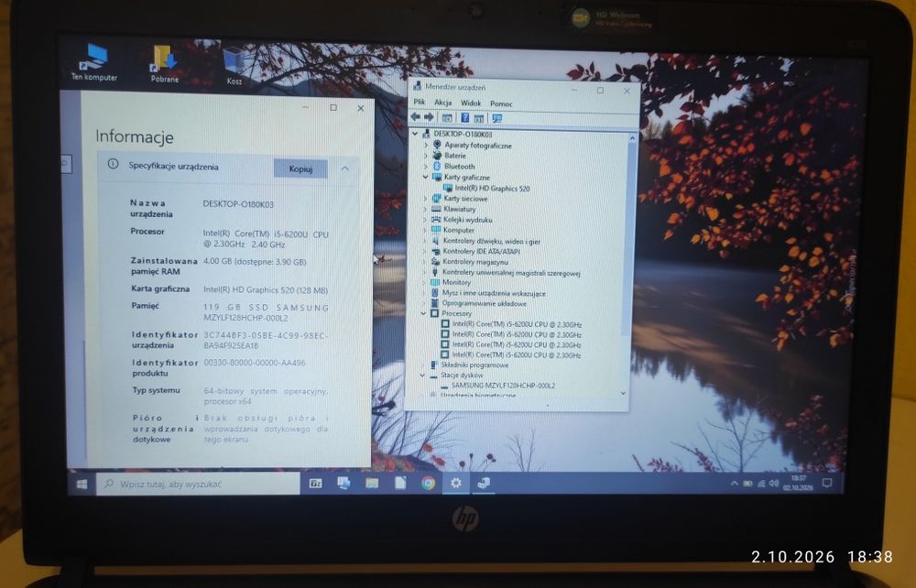Expand the Karty sieciowe node
Viewport: 916px width, 588px height.
click(425, 199)
